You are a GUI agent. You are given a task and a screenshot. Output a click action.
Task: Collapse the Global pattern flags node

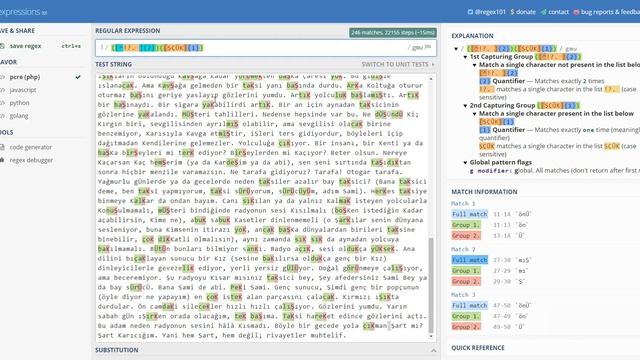coord(465,162)
